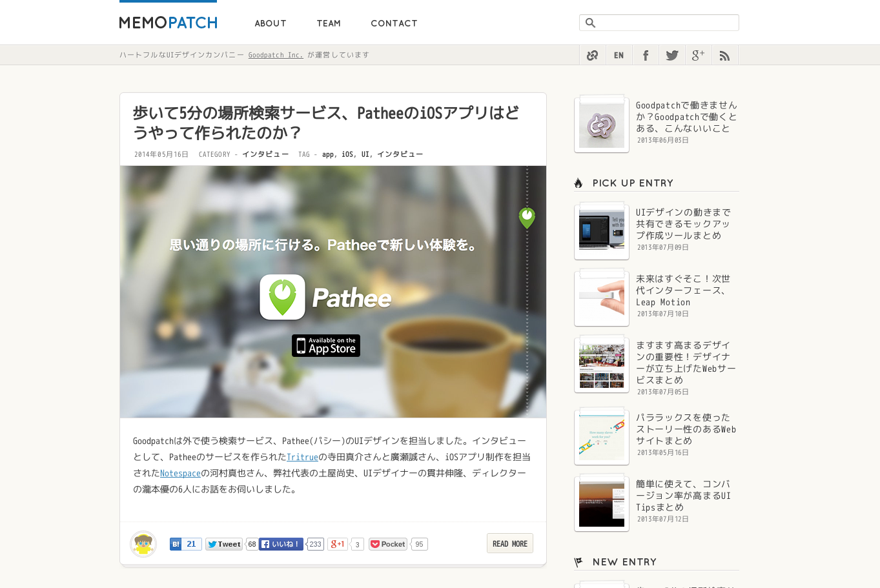Open the Notespace link in the article

180,473
